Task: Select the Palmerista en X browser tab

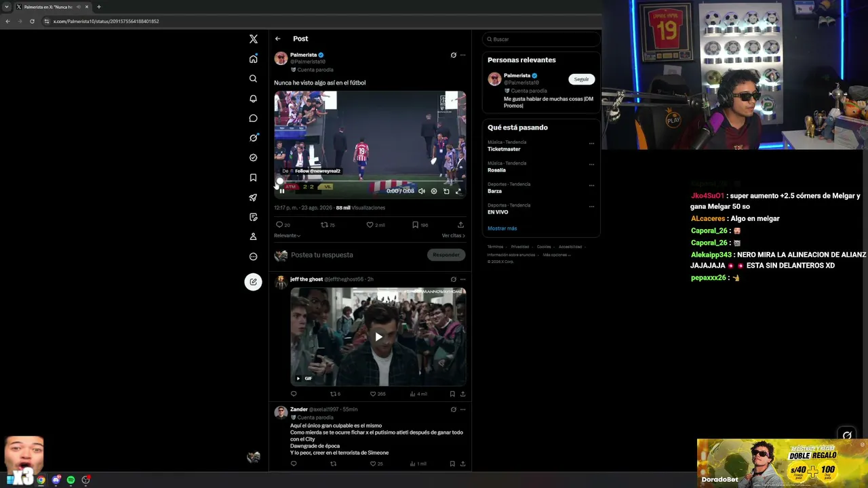Action: coord(53,7)
